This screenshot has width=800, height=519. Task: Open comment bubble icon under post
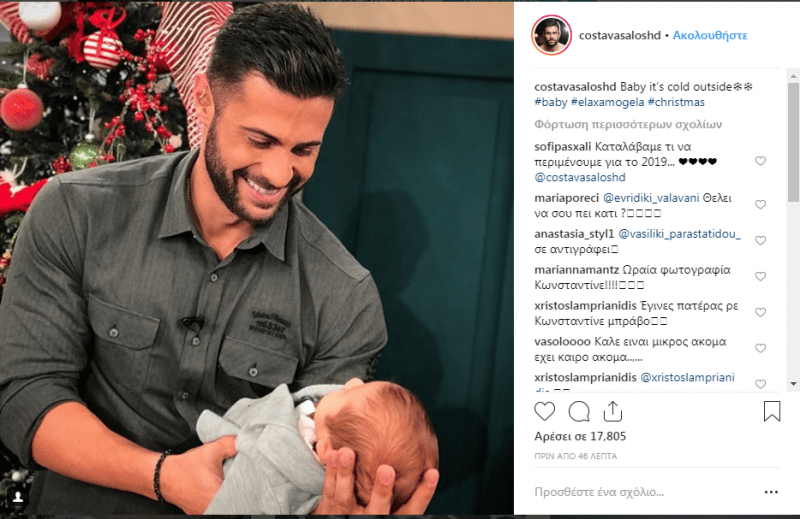point(579,411)
